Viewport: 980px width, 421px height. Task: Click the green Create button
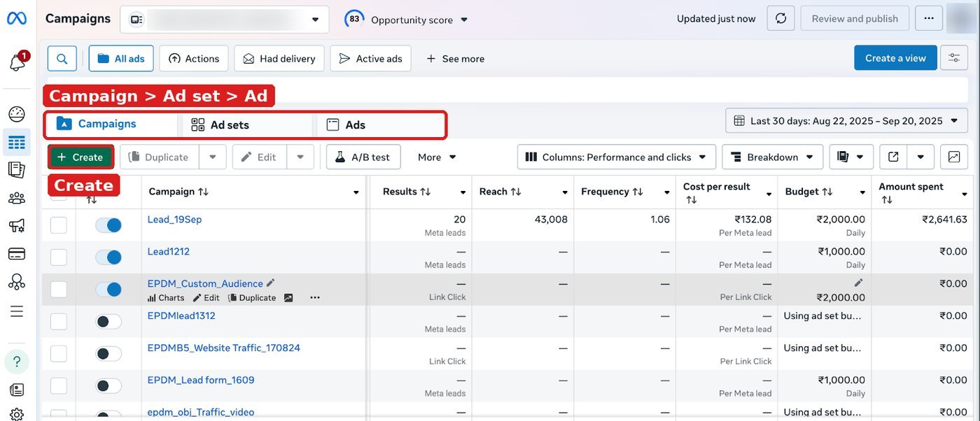pyautogui.click(x=80, y=157)
